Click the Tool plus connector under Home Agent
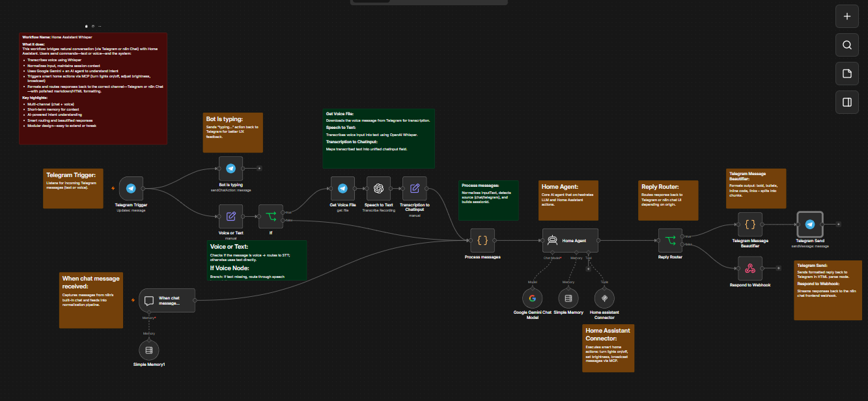This screenshot has width=868, height=401. point(589,269)
